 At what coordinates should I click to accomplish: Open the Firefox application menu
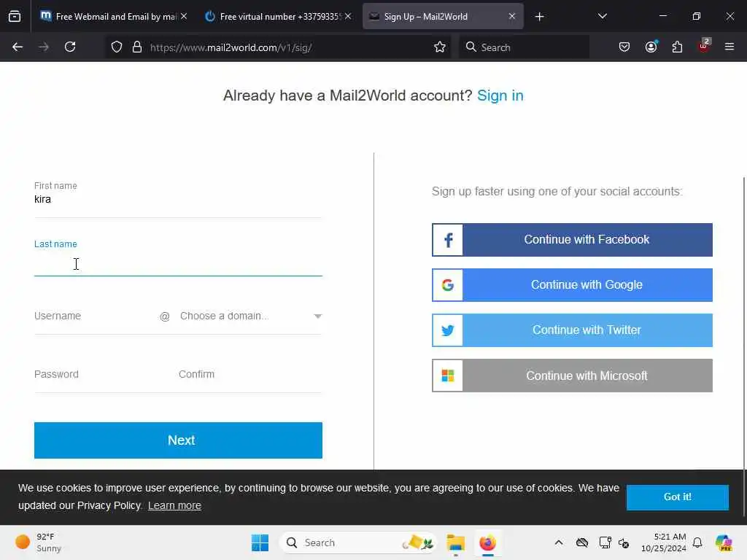(x=729, y=47)
